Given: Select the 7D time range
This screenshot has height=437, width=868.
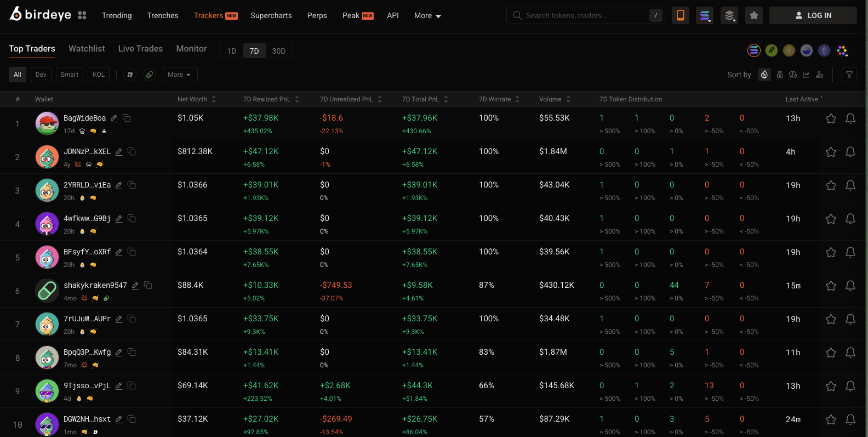Looking at the screenshot, I should pos(254,50).
